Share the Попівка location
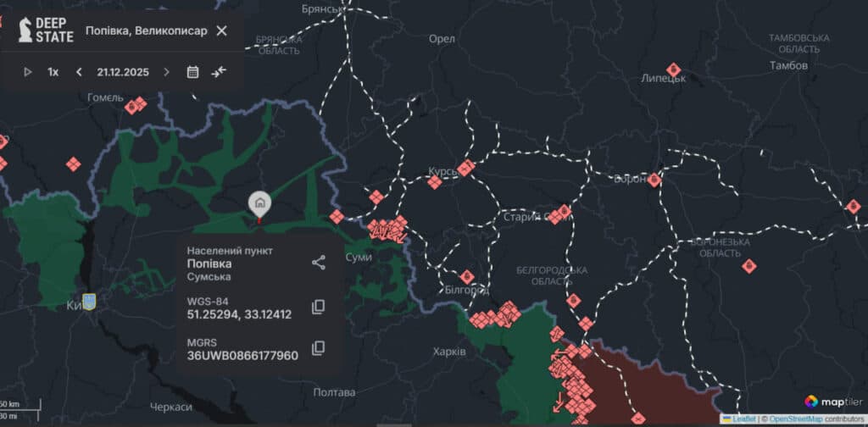 319,263
